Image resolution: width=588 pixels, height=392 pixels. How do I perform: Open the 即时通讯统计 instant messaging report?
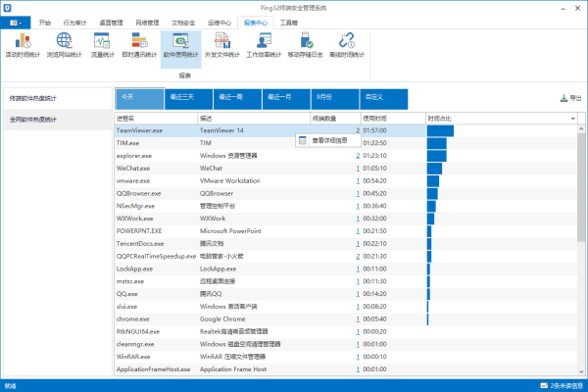(139, 45)
